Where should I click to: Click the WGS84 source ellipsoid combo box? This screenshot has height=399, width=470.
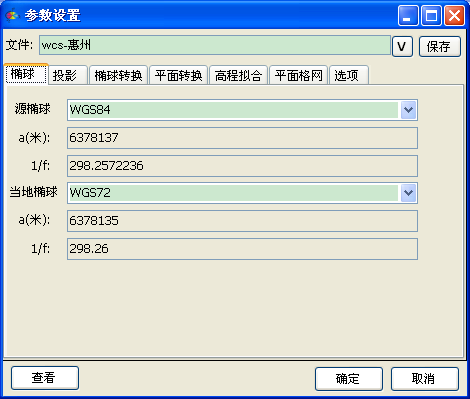pos(242,110)
